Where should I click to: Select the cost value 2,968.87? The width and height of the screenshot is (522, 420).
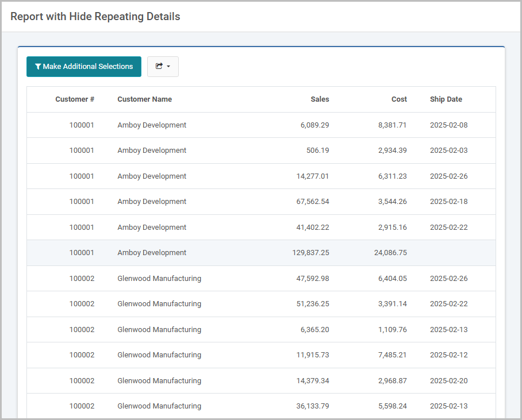pyautogui.click(x=392, y=381)
